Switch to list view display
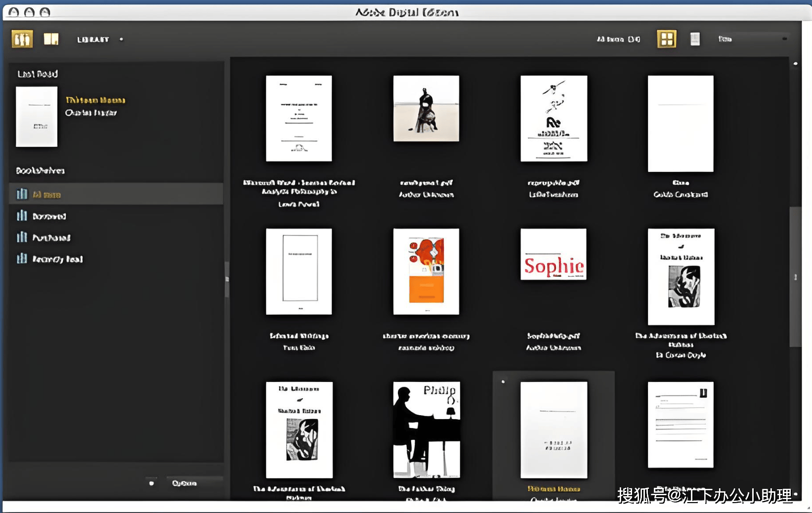This screenshot has height=513, width=812. coord(695,39)
